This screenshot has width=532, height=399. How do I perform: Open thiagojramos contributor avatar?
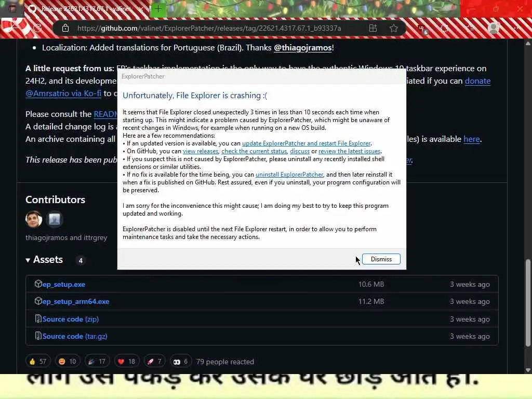34,220
